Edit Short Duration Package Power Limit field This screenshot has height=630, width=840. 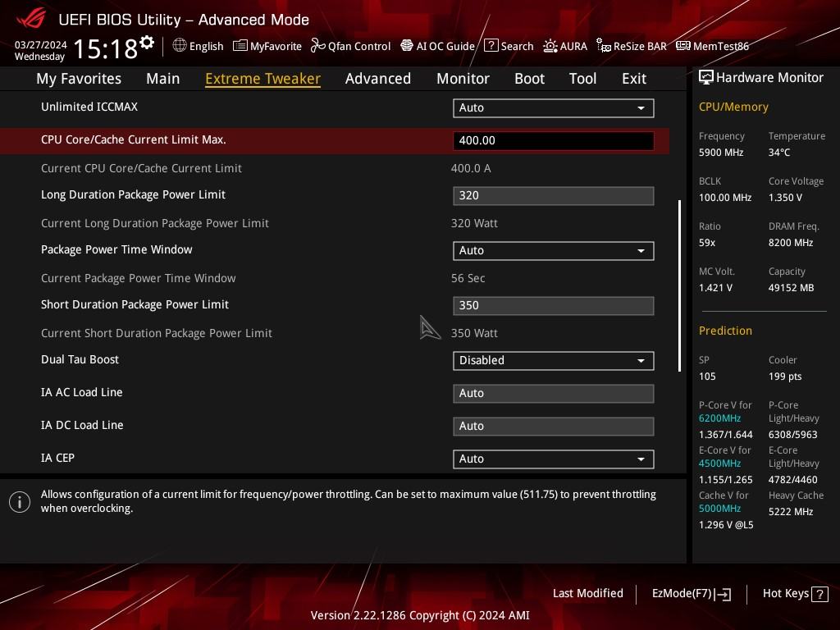pyautogui.click(x=554, y=305)
